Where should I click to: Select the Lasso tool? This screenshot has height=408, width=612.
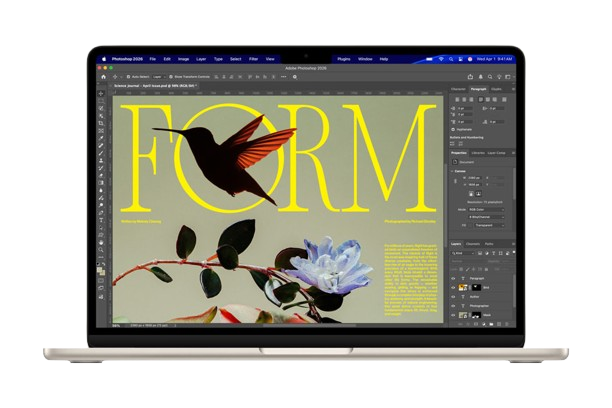(101, 109)
